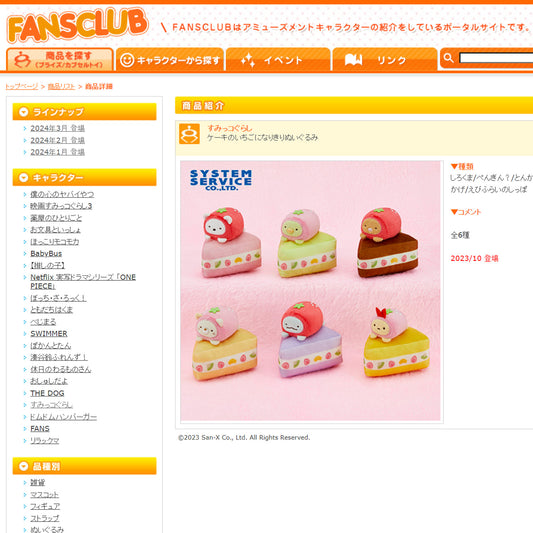Click the smiley face icon in character tab
This screenshot has height=533, width=533.
tap(127, 60)
